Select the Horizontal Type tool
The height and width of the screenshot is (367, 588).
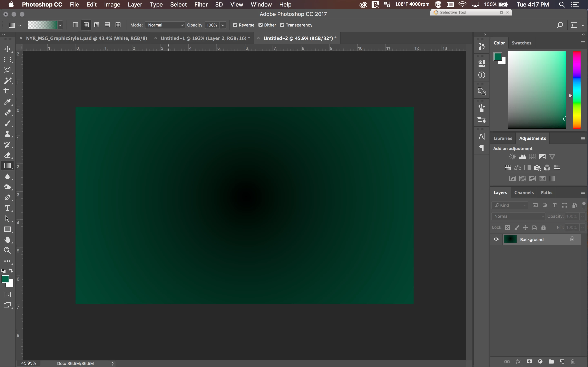pos(7,208)
